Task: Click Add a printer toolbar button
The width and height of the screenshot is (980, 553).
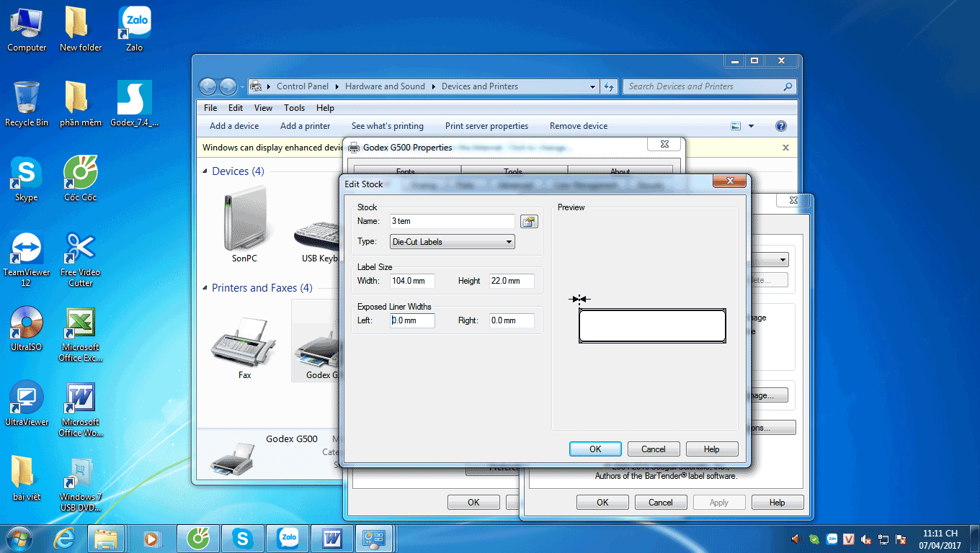Action: [305, 126]
